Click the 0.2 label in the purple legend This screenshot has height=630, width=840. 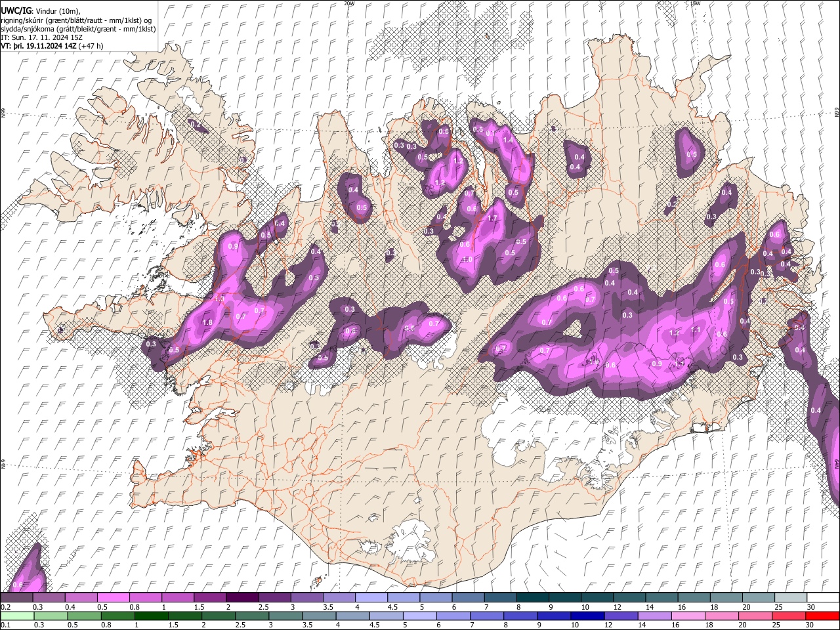5,607
